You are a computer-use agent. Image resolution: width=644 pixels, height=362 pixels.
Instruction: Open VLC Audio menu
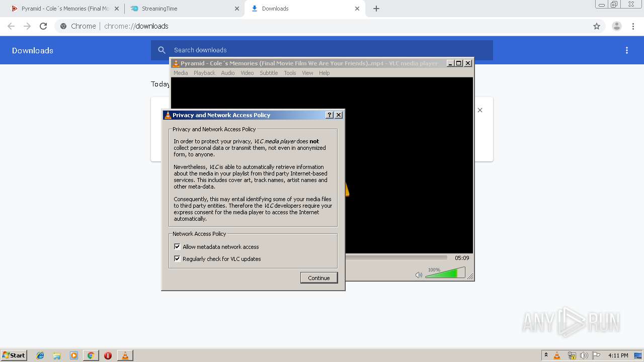[x=228, y=73]
